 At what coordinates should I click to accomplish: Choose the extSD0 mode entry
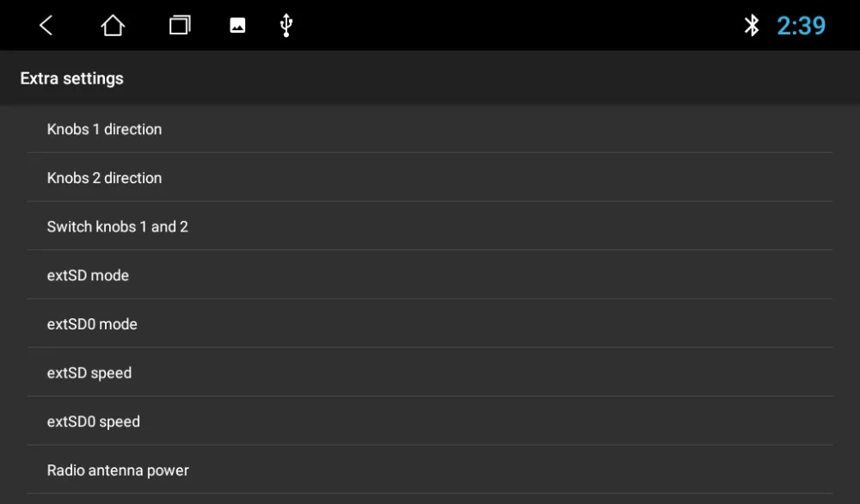pos(430,324)
